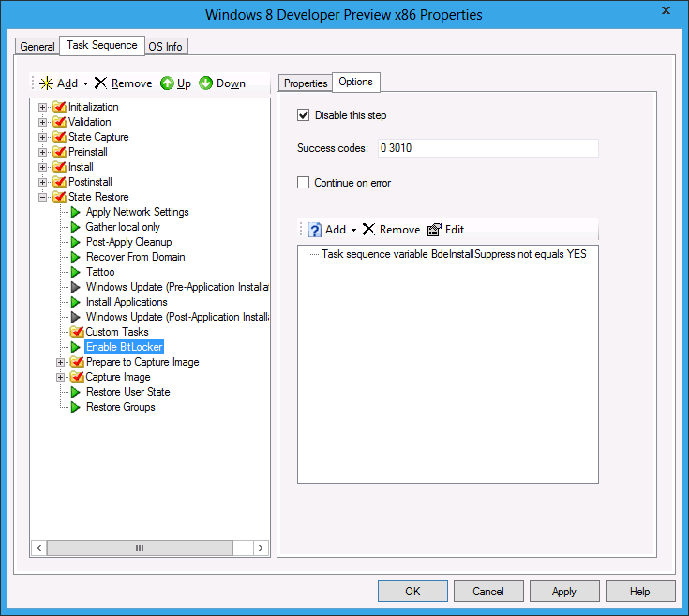
Task: Click the Apply button
Action: 564,591
